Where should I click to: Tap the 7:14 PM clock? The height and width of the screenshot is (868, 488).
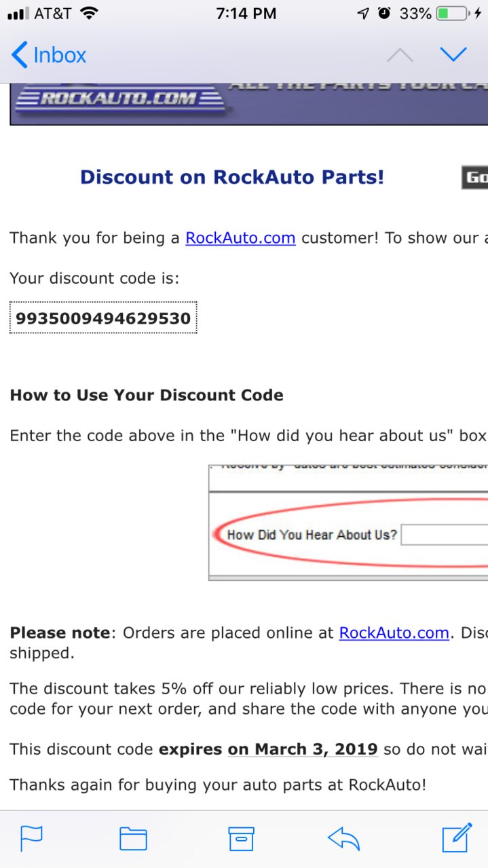pyautogui.click(x=246, y=14)
